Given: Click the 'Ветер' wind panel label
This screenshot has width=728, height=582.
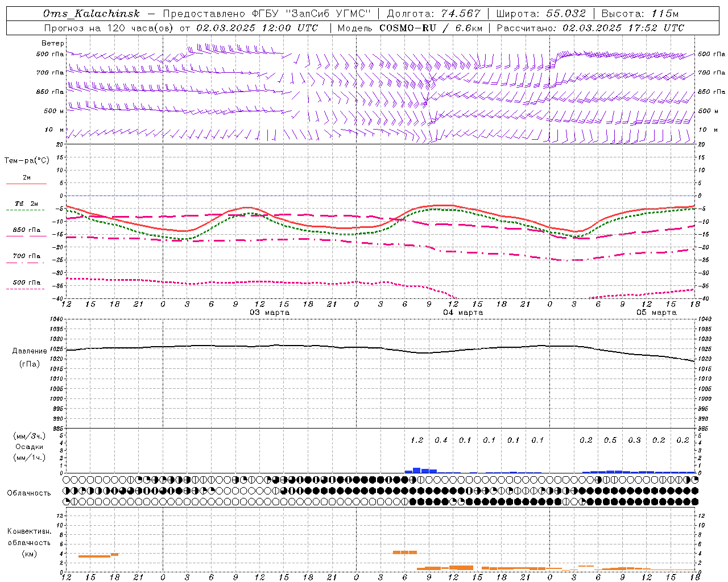Looking at the screenshot, I should tap(53, 43).
